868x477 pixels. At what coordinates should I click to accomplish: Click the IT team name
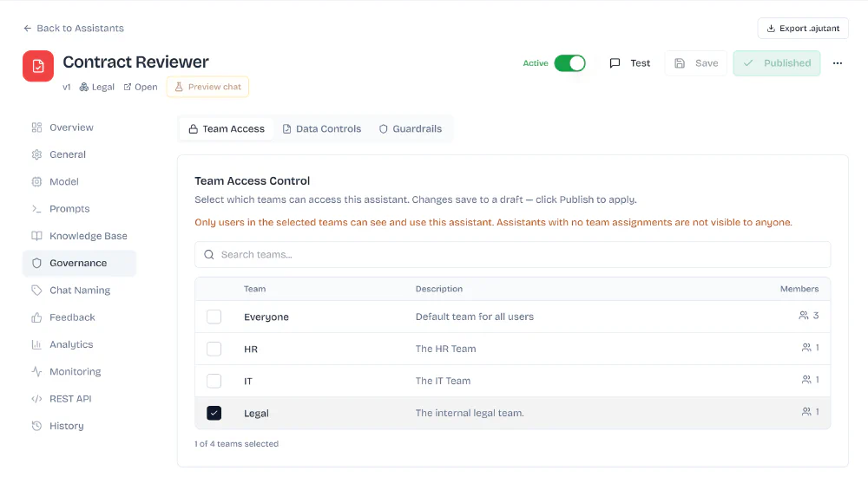pyautogui.click(x=248, y=382)
